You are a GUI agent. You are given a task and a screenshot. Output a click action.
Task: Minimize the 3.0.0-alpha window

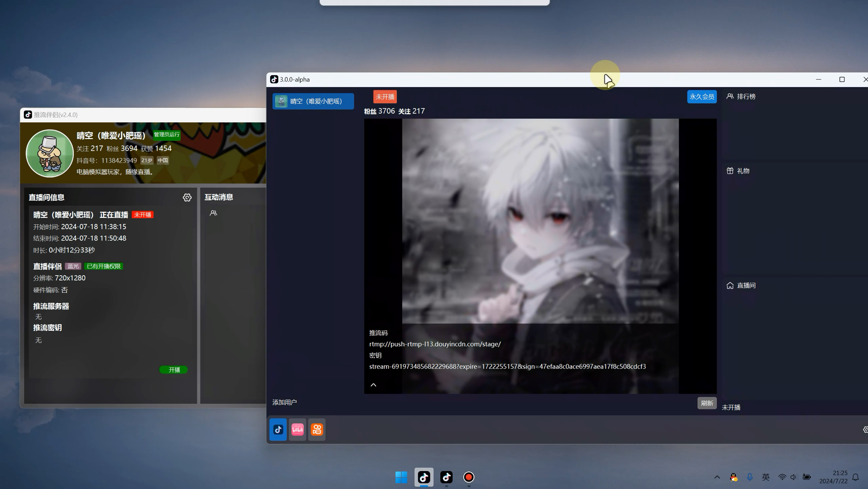819,79
